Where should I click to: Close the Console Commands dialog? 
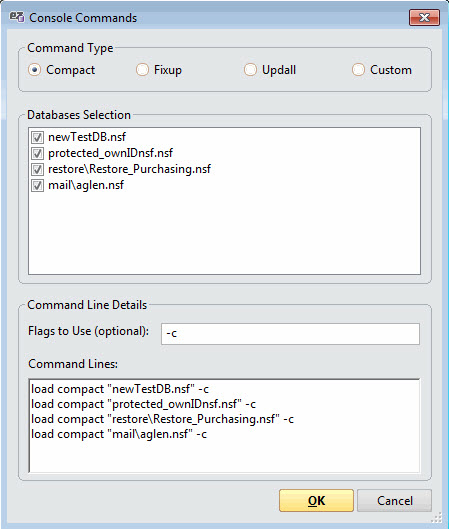[x=424, y=17]
